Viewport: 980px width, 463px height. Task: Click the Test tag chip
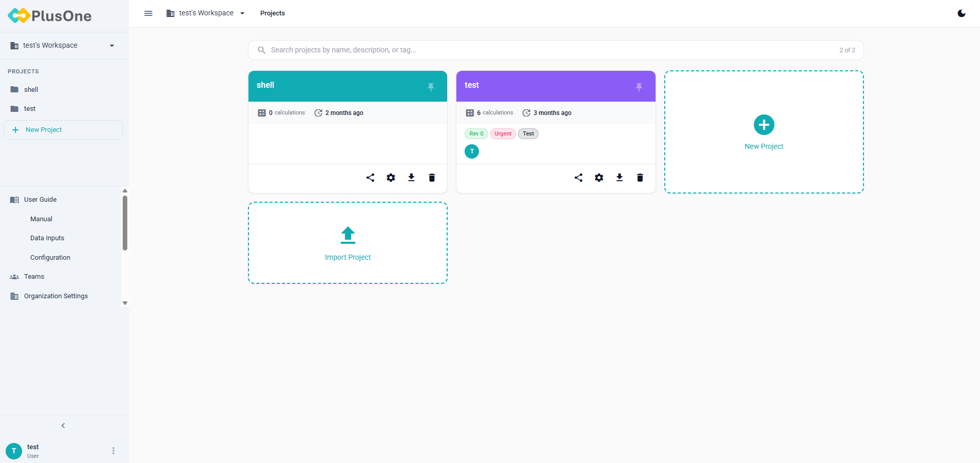[528, 133]
